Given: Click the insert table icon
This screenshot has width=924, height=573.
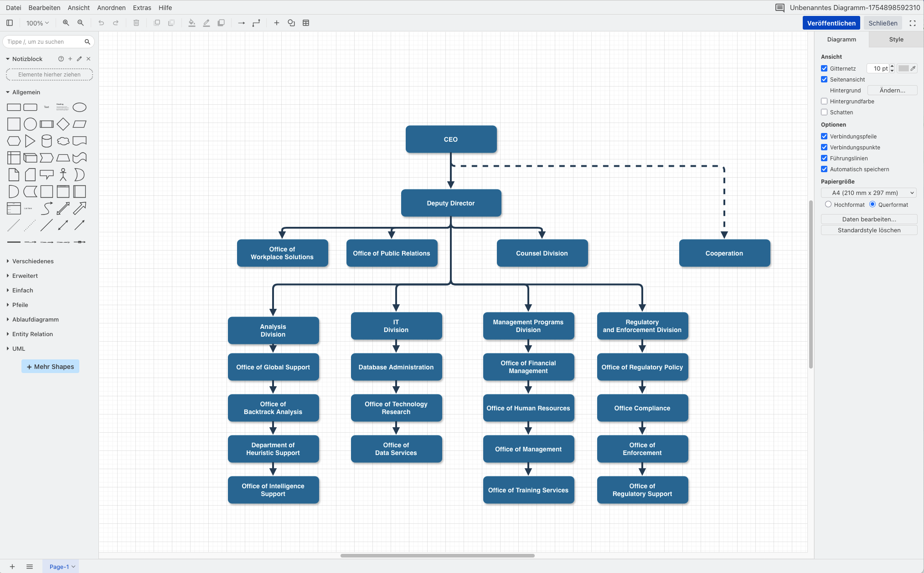Looking at the screenshot, I should coord(306,23).
